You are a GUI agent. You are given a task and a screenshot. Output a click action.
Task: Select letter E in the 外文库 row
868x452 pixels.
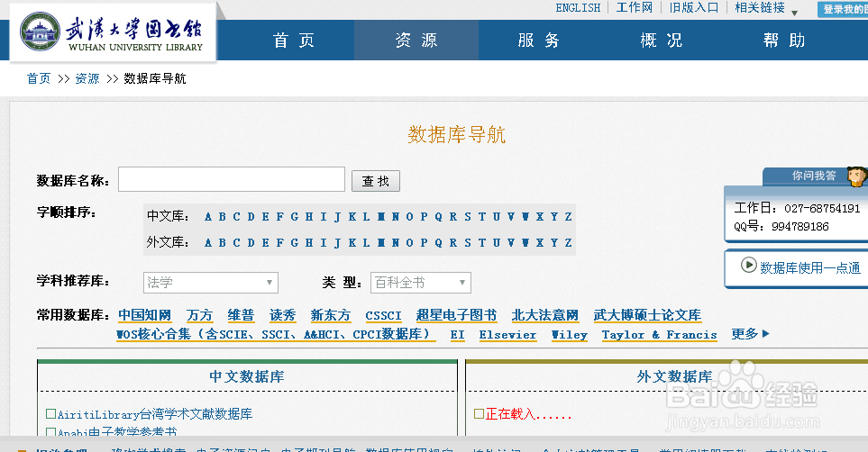click(265, 242)
